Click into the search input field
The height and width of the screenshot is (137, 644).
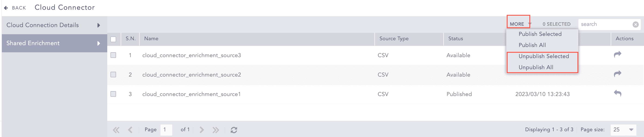(605, 24)
